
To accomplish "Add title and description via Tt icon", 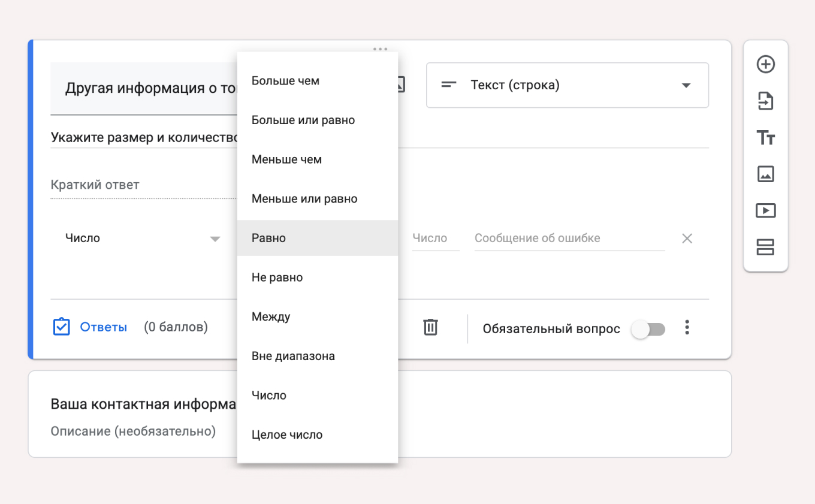I will pos(765,138).
